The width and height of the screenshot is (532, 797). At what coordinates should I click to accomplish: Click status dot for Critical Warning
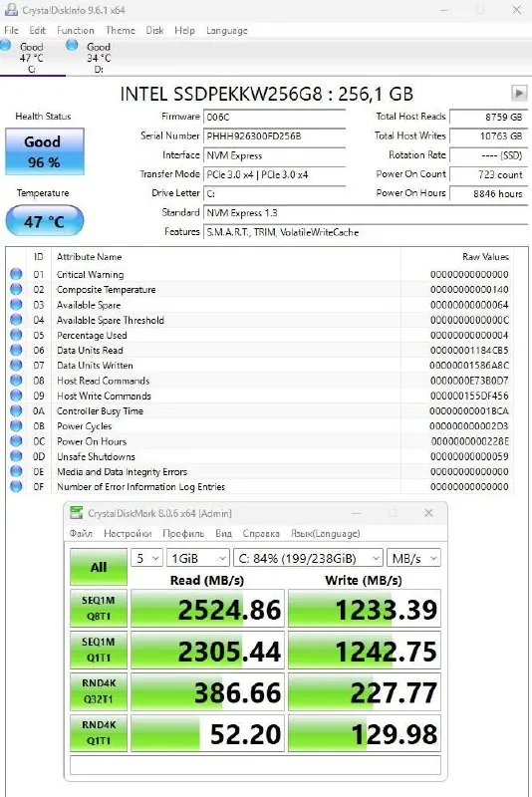[16, 274]
